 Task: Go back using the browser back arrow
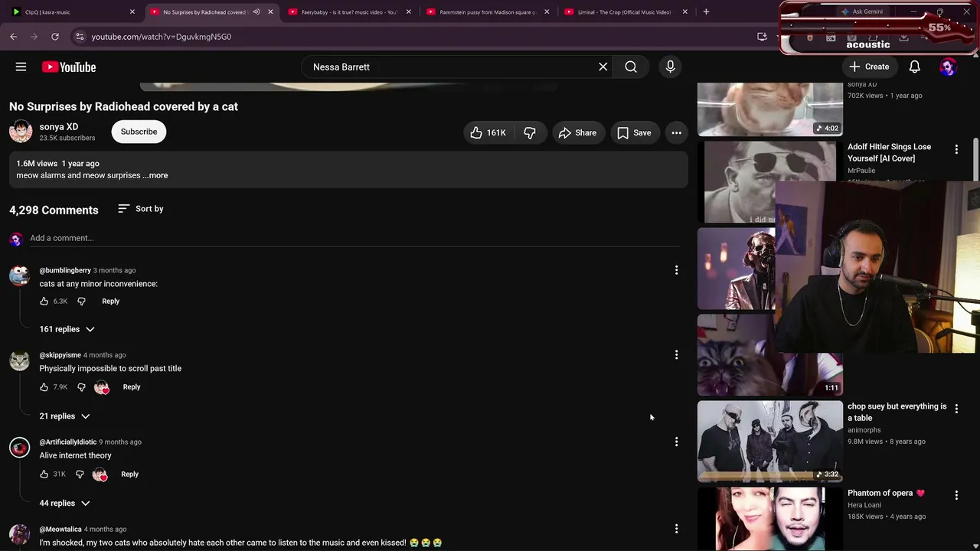click(14, 36)
